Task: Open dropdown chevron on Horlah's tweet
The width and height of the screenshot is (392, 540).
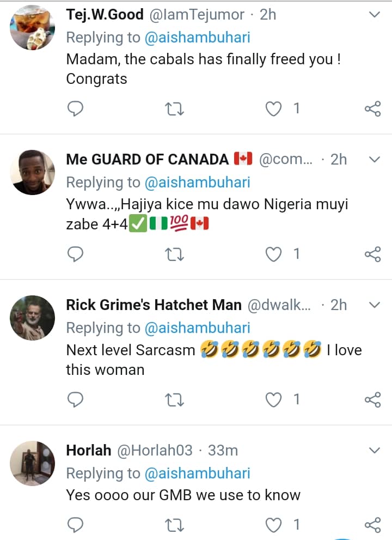Action: (x=374, y=451)
